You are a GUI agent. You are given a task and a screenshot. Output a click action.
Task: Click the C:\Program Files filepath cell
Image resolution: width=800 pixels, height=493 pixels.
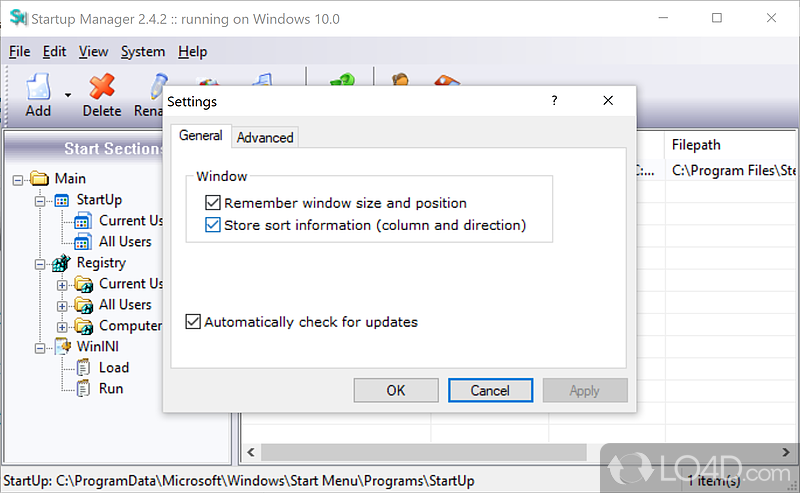coord(732,170)
